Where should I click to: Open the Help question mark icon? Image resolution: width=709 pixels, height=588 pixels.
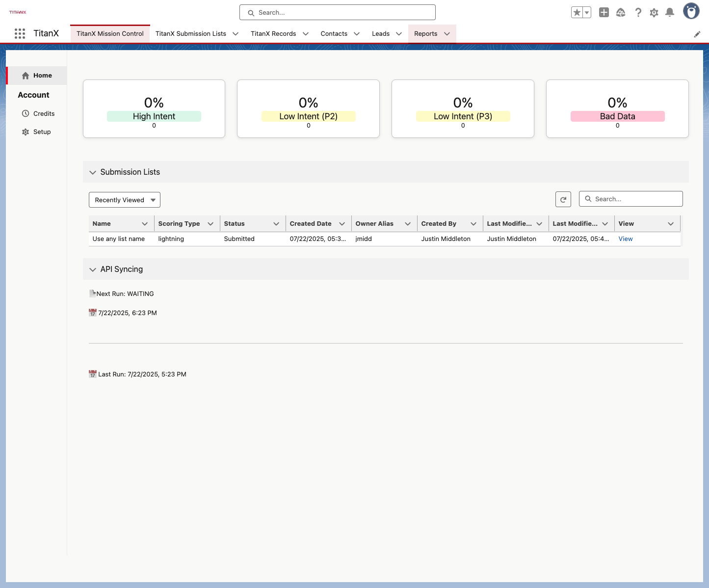point(638,13)
